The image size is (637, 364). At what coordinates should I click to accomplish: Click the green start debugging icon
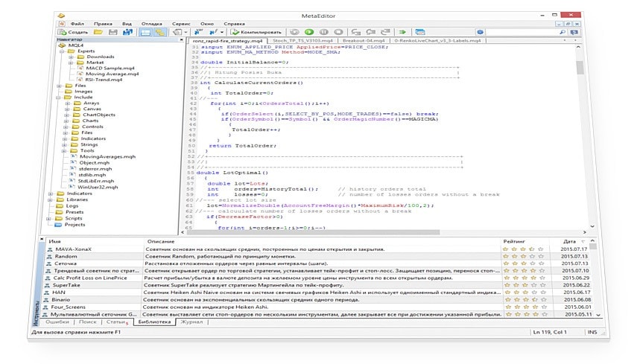309,32
